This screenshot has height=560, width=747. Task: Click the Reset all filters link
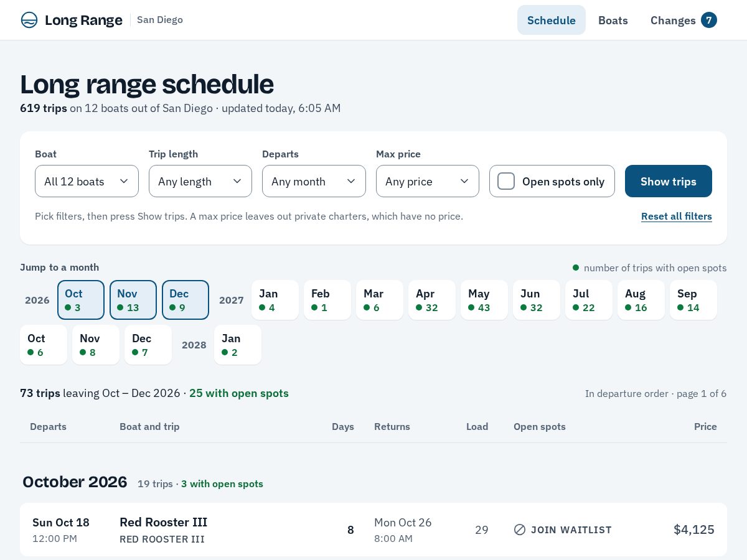(x=677, y=217)
